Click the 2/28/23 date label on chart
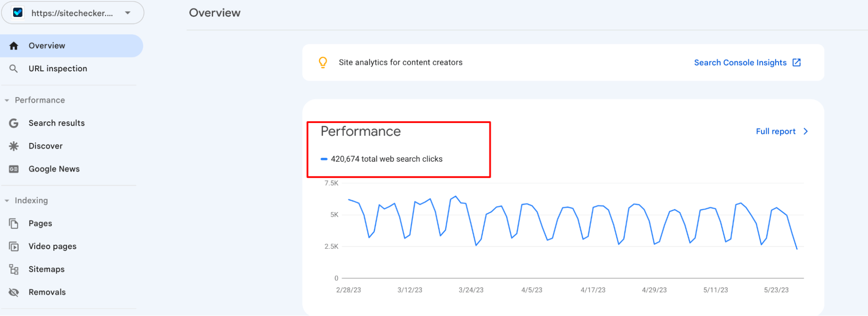This screenshot has height=316, width=868. point(348,290)
